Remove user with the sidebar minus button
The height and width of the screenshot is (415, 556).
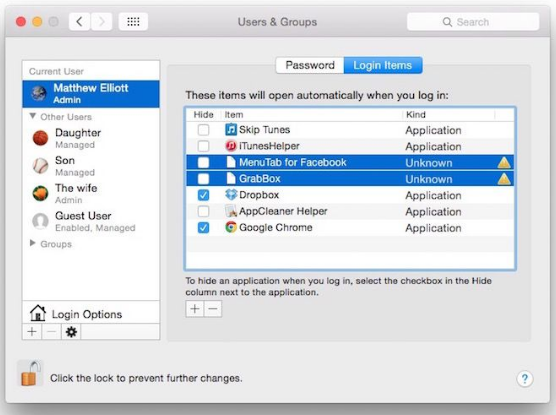(x=51, y=332)
